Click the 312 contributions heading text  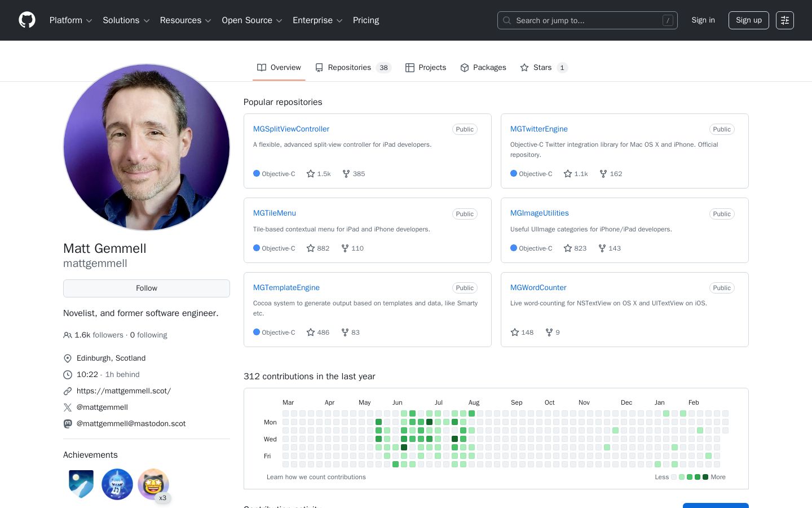(x=310, y=376)
